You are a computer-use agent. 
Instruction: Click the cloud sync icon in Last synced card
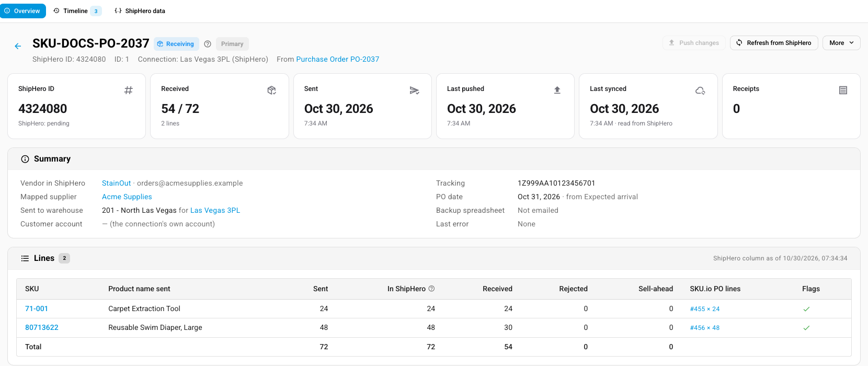(x=700, y=90)
